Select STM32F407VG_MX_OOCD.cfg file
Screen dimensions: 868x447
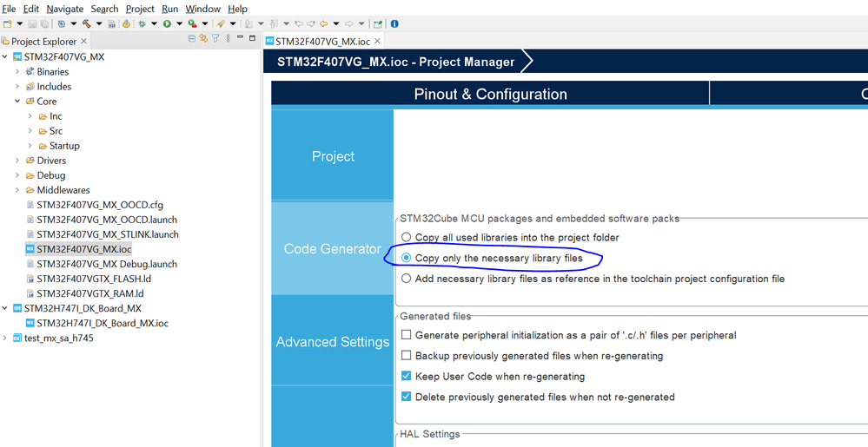[x=100, y=205]
